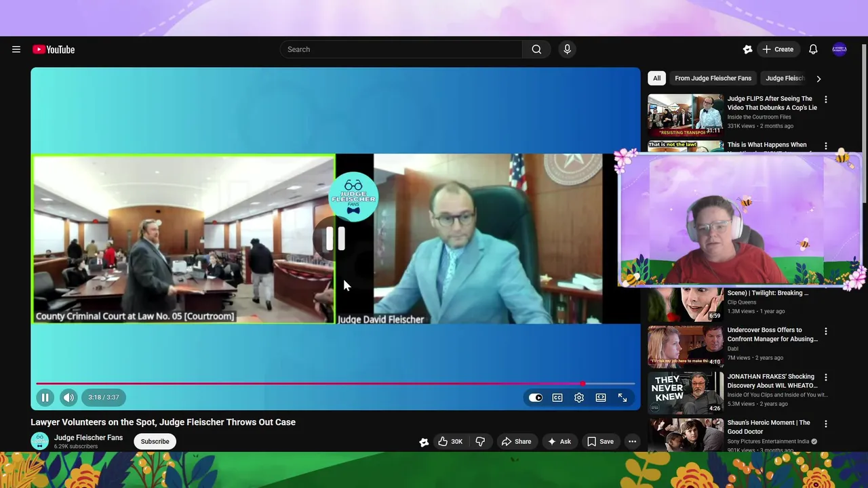
Task: Open the JONATHAN FRAKES' Shocking Discovery title
Action: pyautogui.click(x=771, y=381)
